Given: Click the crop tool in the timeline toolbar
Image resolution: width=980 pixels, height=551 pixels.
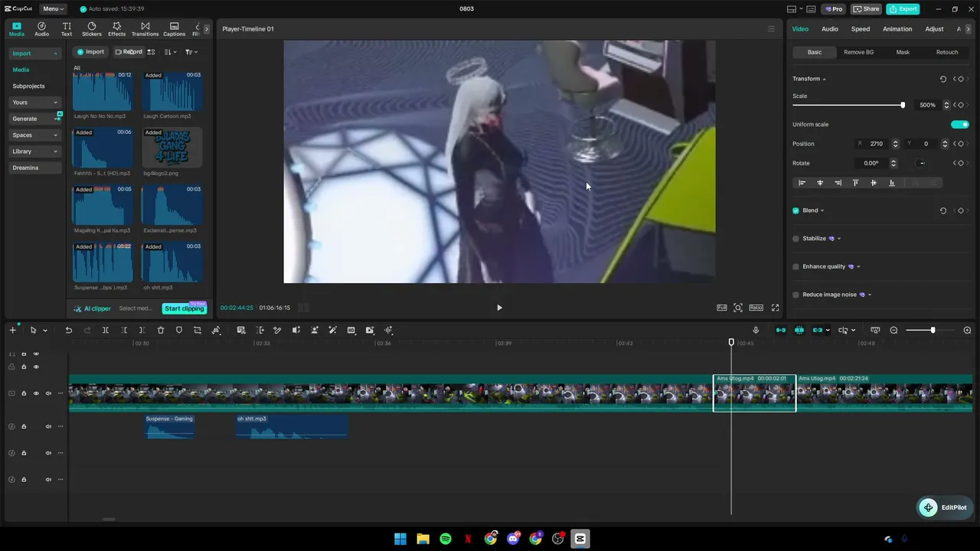Looking at the screenshot, I should 198,330.
